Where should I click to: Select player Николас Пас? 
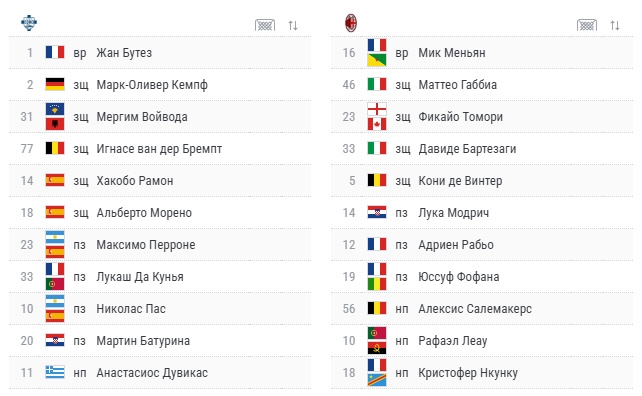(x=131, y=309)
